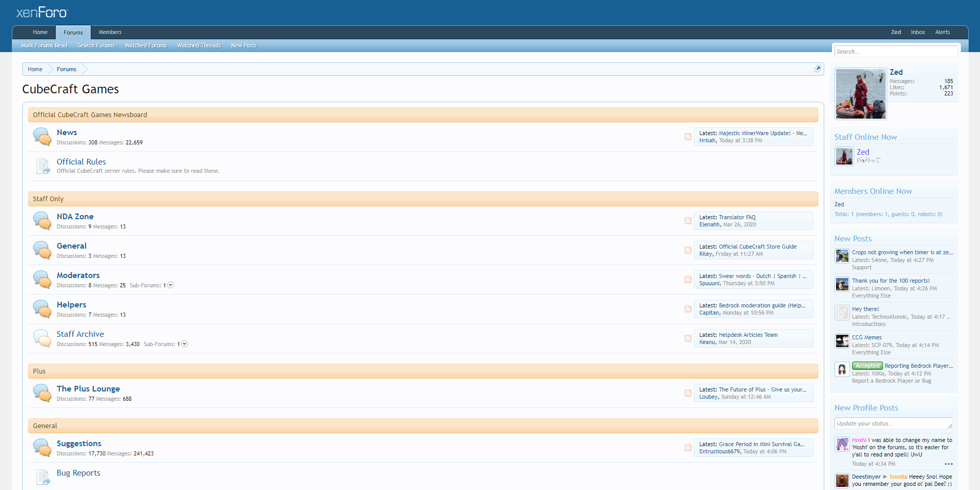Open the RSS feed for The Plus Lounge
The height and width of the screenshot is (490, 980).
688,393
